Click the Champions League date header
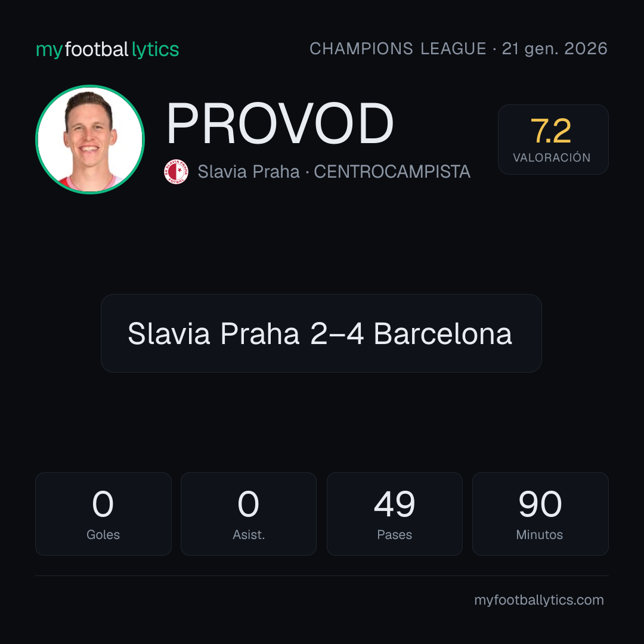 [x=459, y=49]
